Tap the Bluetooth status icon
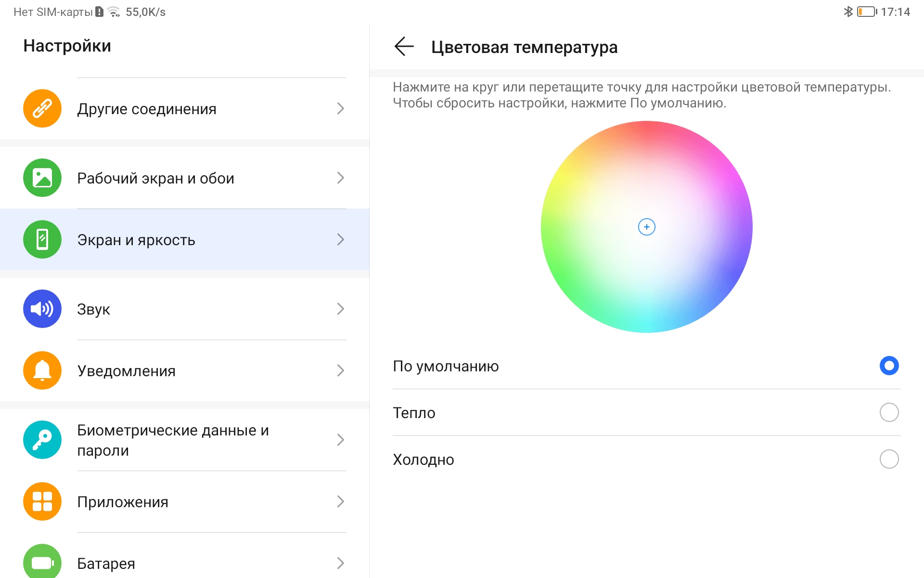This screenshot has width=924, height=578. (848, 12)
